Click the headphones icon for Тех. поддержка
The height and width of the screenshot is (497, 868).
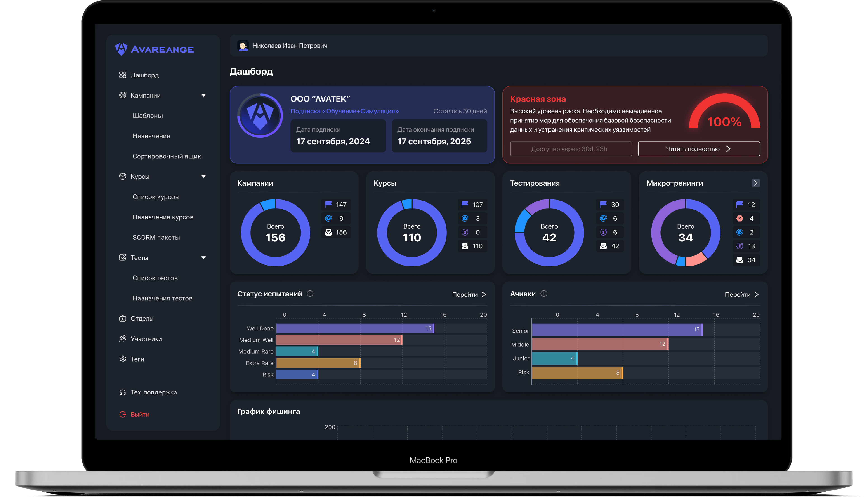coord(123,392)
